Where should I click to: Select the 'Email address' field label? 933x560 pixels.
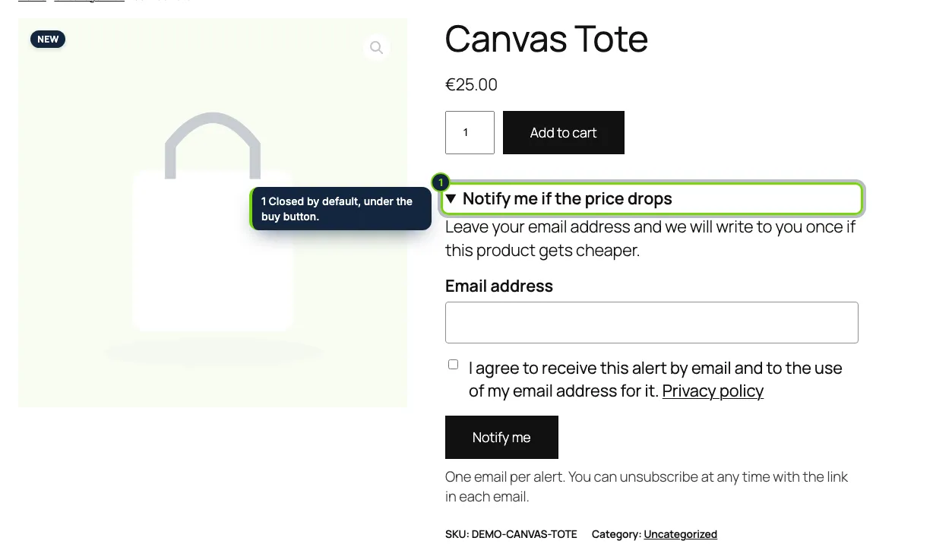coord(499,286)
